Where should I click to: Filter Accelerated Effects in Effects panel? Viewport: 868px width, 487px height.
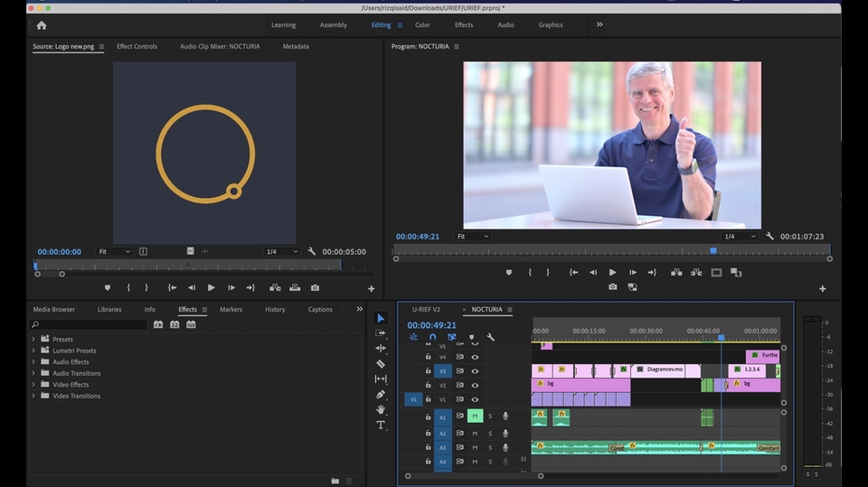[x=158, y=324]
